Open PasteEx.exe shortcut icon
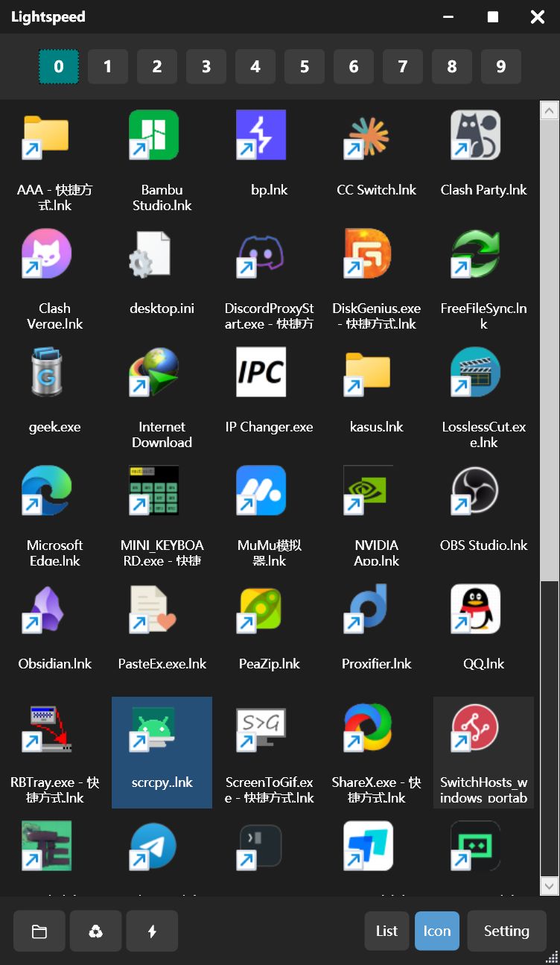This screenshot has height=965, width=560. [153, 610]
